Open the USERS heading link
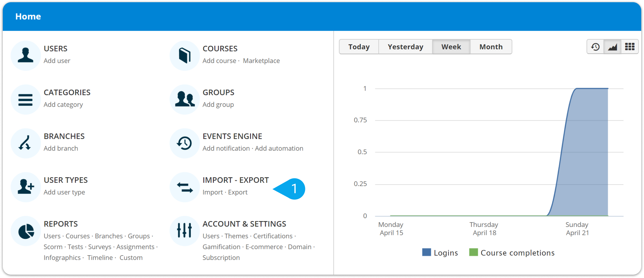644x278 pixels. point(56,49)
